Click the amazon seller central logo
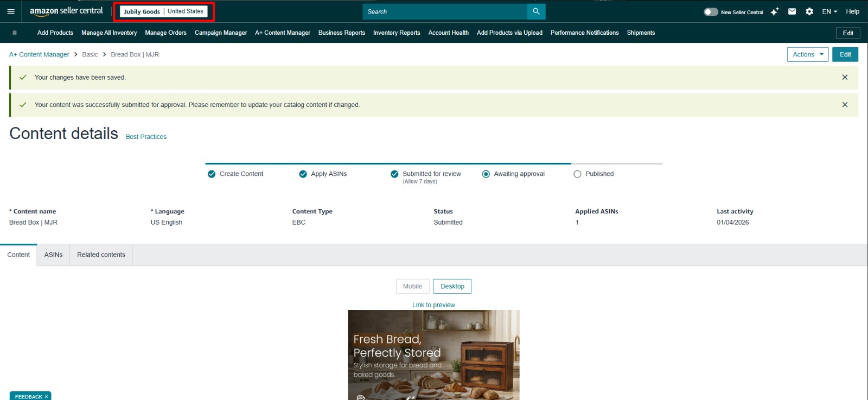868x400 pixels. pyautogui.click(x=66, y=11)
